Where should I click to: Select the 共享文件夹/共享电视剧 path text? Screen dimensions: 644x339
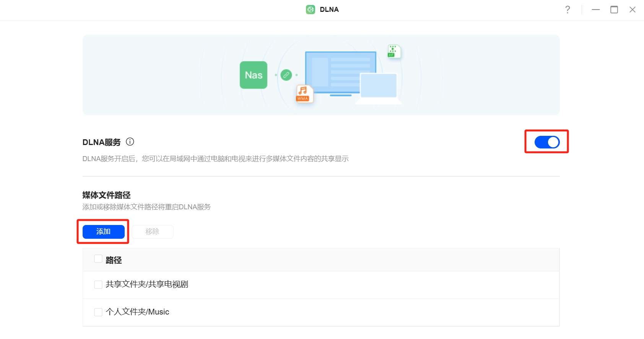tap(147, 284)
